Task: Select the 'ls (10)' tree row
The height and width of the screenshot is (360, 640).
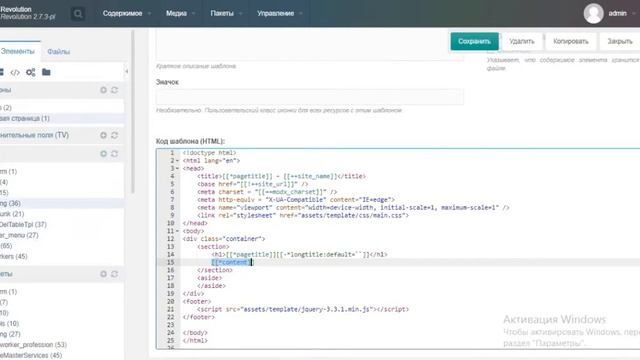Action: [62, 324]
